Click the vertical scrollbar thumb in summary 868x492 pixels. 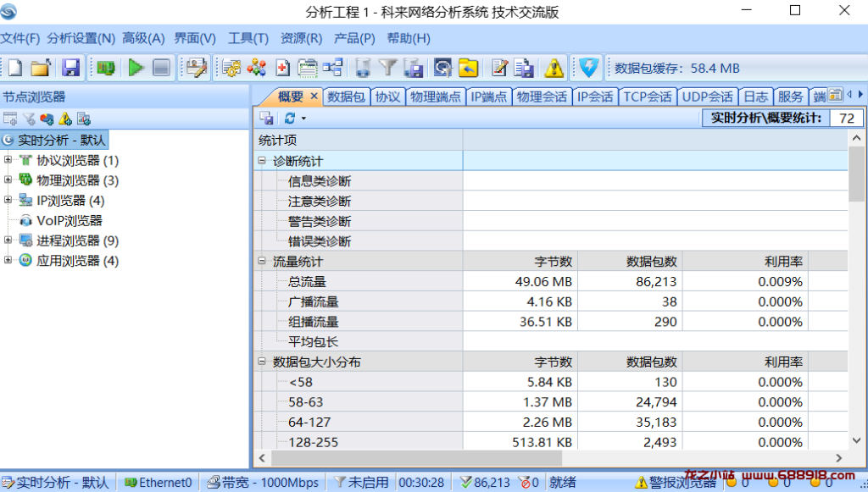(x=856, y=174)
